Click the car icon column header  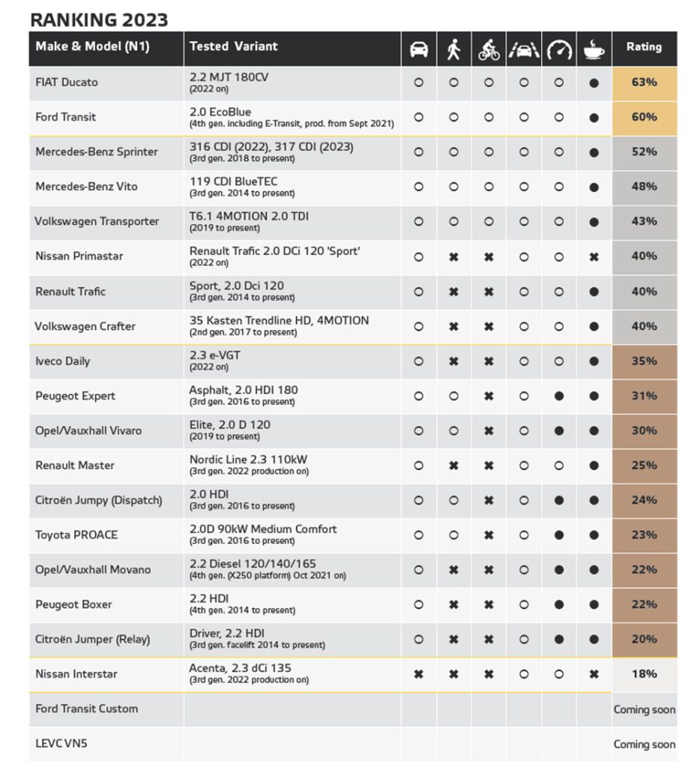[x=418, y=49]
